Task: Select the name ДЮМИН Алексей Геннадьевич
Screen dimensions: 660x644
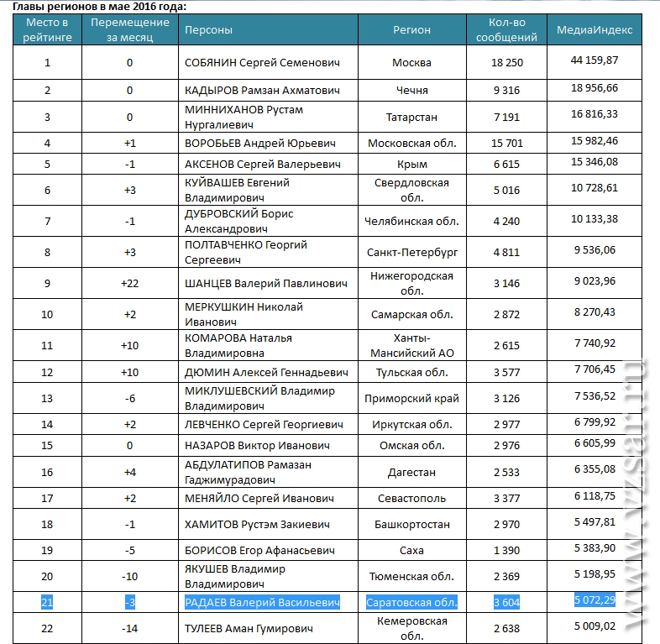Action: [266, 373]
